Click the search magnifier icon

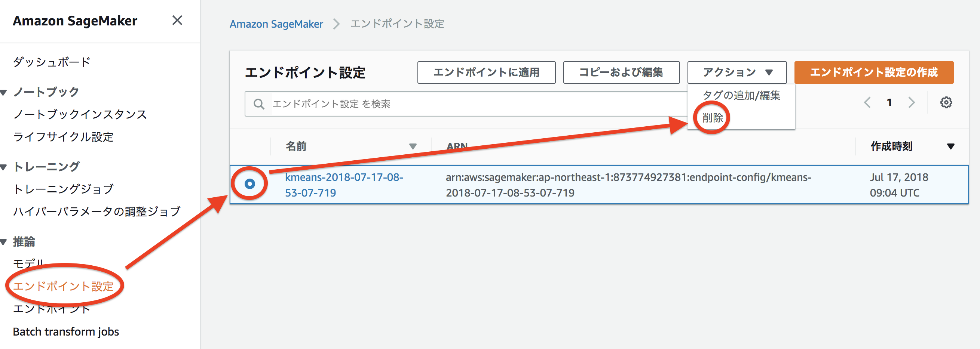click(259, 104)
